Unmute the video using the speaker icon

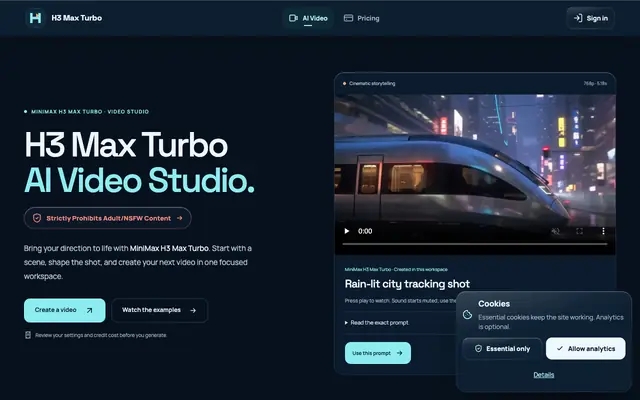[556, 231]
